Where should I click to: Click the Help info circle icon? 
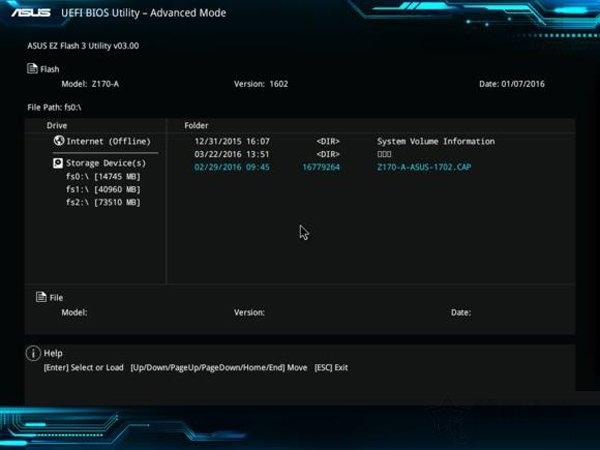point(33,353)
